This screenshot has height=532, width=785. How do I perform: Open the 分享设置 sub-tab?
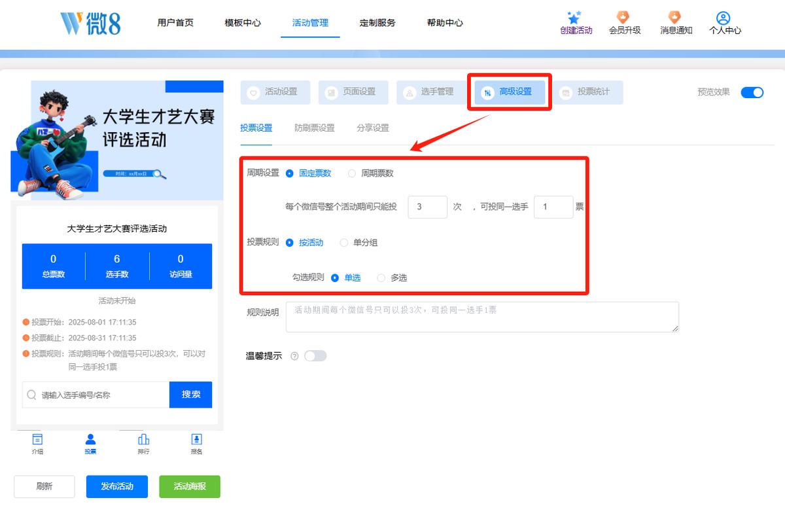click(373, 128)
